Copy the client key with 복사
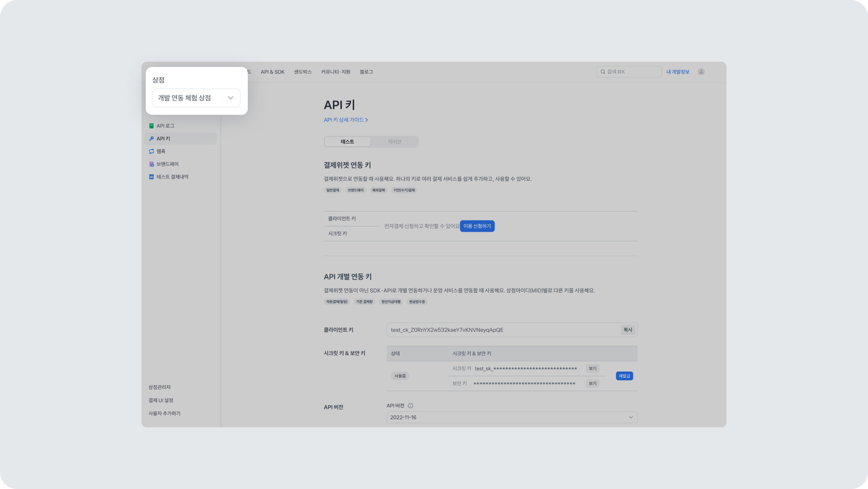Screen dimensions: 868x489 point(628,330)
